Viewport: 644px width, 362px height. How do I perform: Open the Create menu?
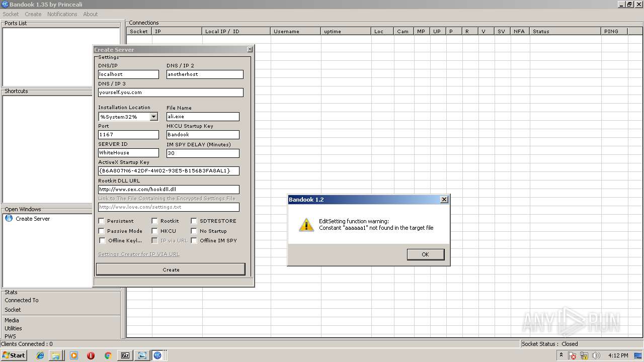[x=33, y=14]
